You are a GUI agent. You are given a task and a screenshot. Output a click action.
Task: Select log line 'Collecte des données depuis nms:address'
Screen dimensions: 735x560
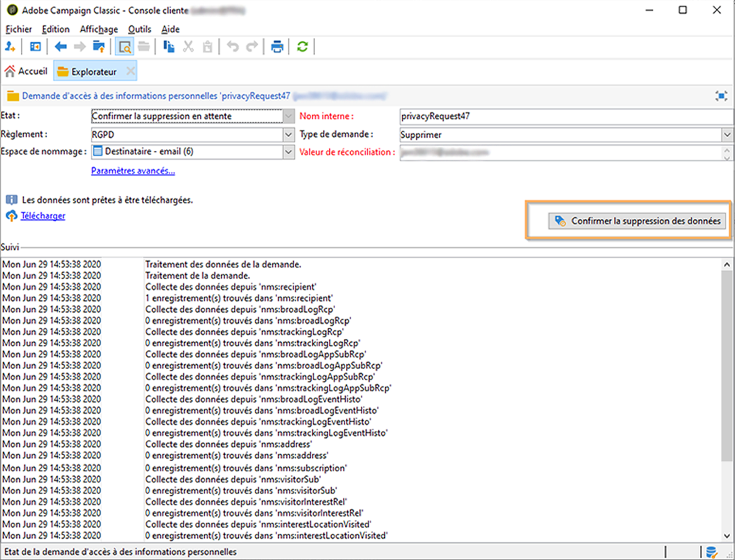pyautogui.click(x=229, y=444)
